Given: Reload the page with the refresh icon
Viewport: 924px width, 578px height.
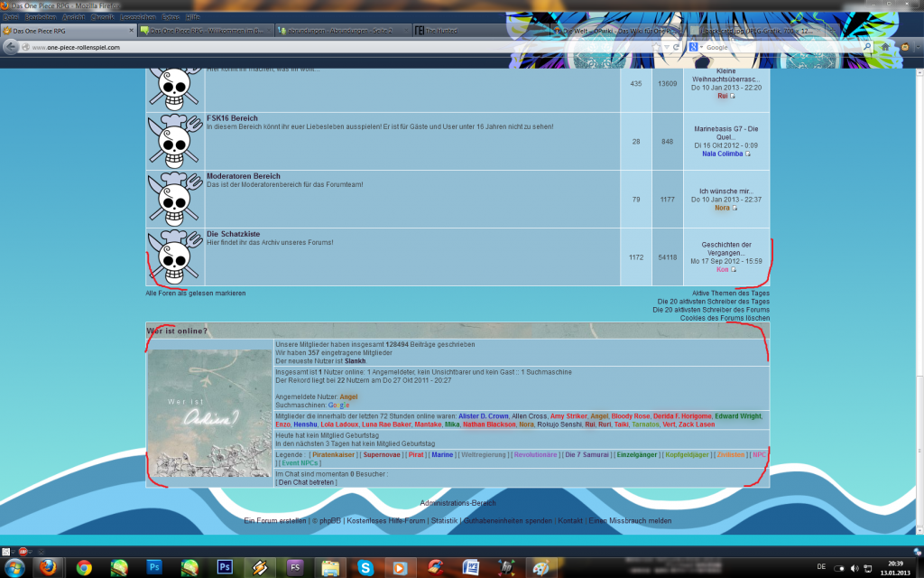Looking at the screenshot, I should pos(676,47).
